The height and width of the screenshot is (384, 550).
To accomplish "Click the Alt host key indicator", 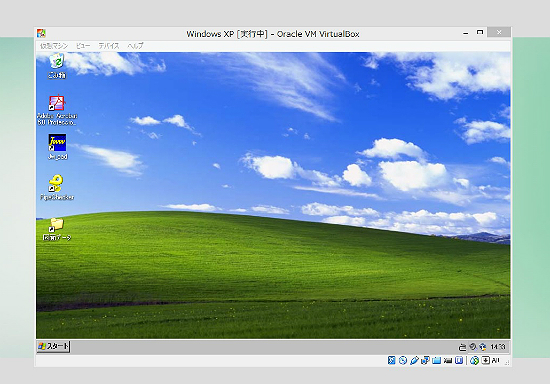I will click(x=495, y=360).
